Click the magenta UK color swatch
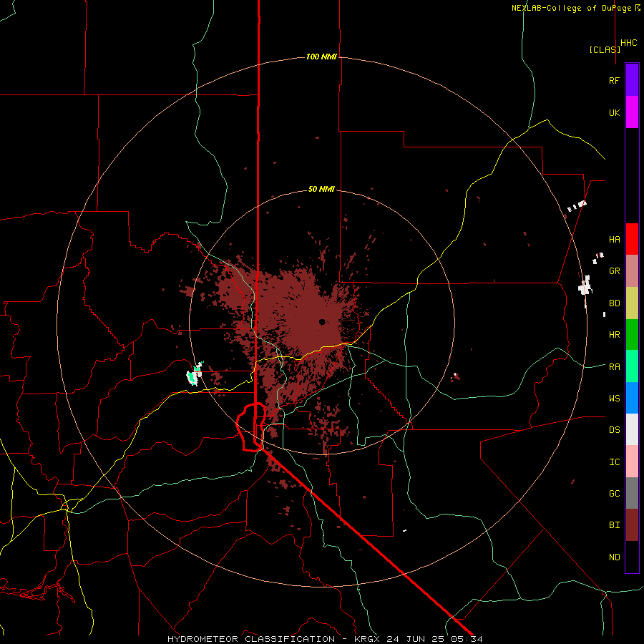Screen dimensions: 644x644 [632, 112]
